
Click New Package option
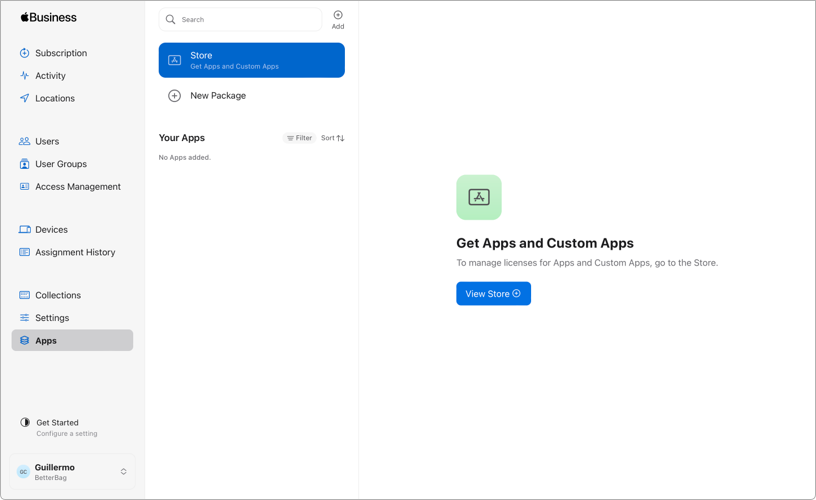pyautogui.click(x=217, y=96)
